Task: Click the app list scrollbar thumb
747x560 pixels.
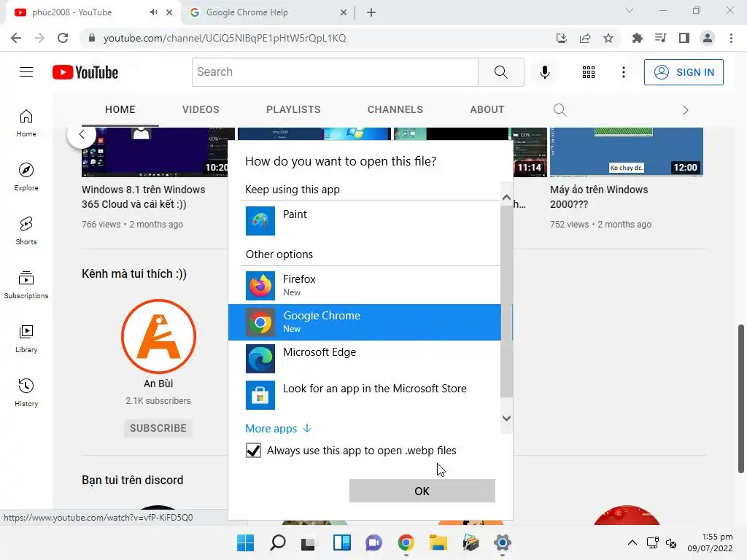Action: click(507, 303)
